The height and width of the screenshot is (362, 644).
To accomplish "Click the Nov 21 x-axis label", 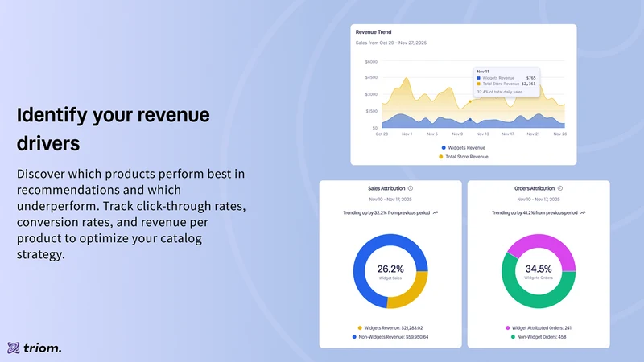I will [533, 134].
